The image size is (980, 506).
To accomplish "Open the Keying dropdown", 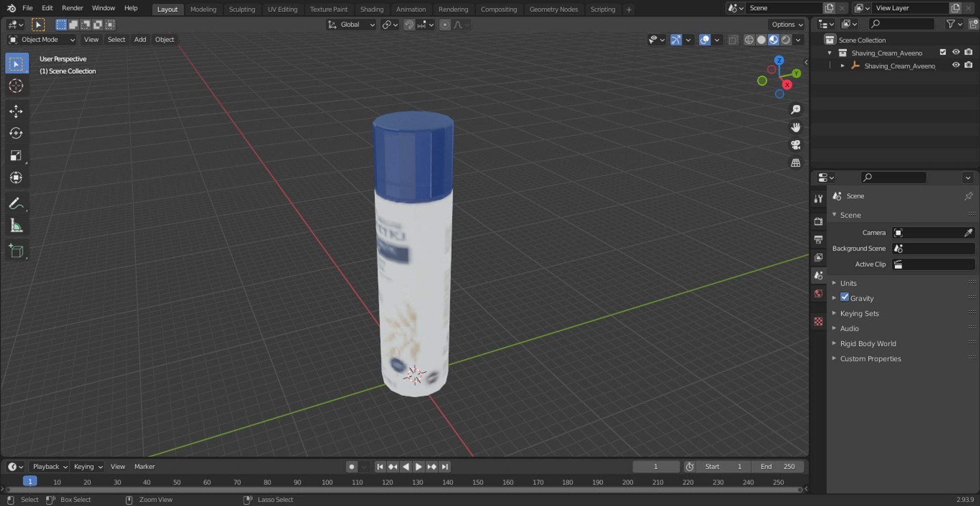I will click(88, 467).
